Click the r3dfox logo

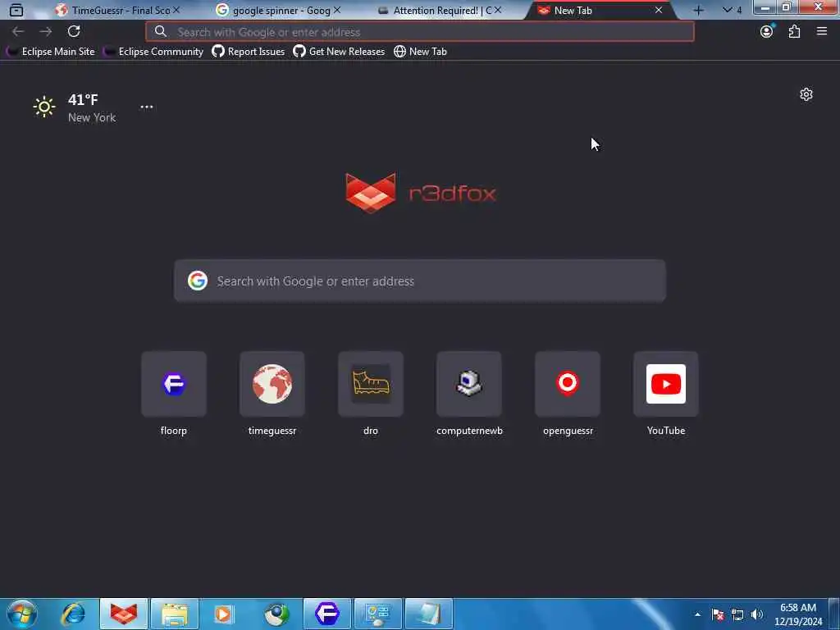coord(421,193)
